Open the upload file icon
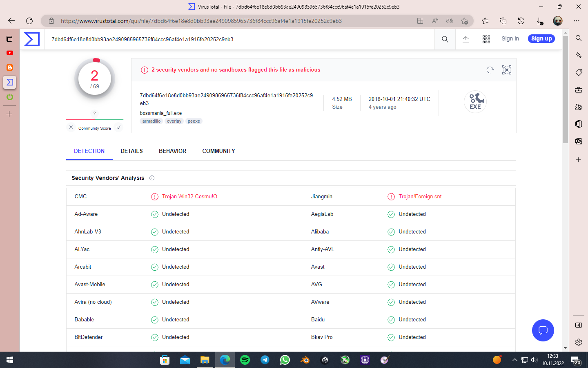 pyautogui.click(x=466, y=39)
